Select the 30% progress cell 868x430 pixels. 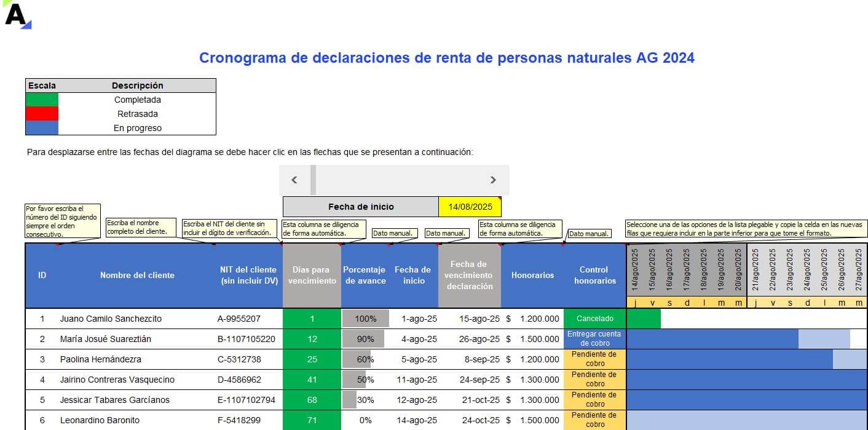coord(366,400)
